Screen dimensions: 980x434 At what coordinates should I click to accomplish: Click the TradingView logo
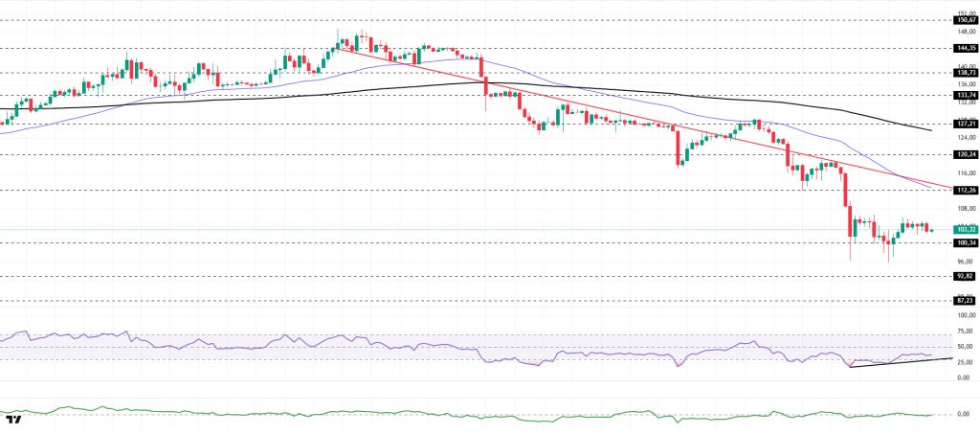13,422
